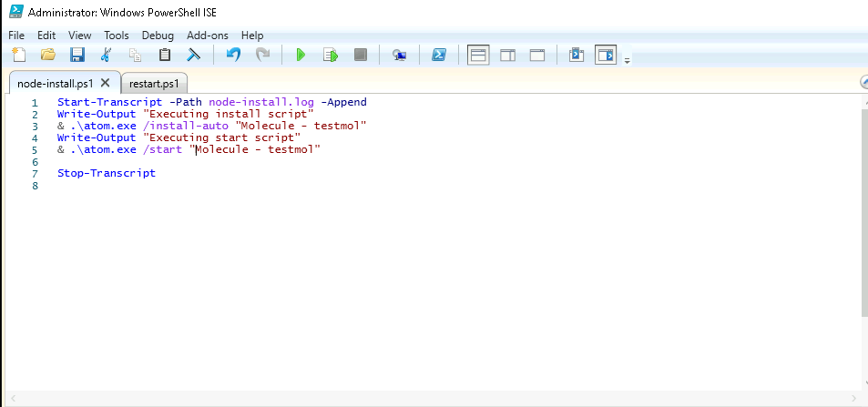868x407 pixels.
Task: Stop operation with square stop icon
Action: point(361,55)
